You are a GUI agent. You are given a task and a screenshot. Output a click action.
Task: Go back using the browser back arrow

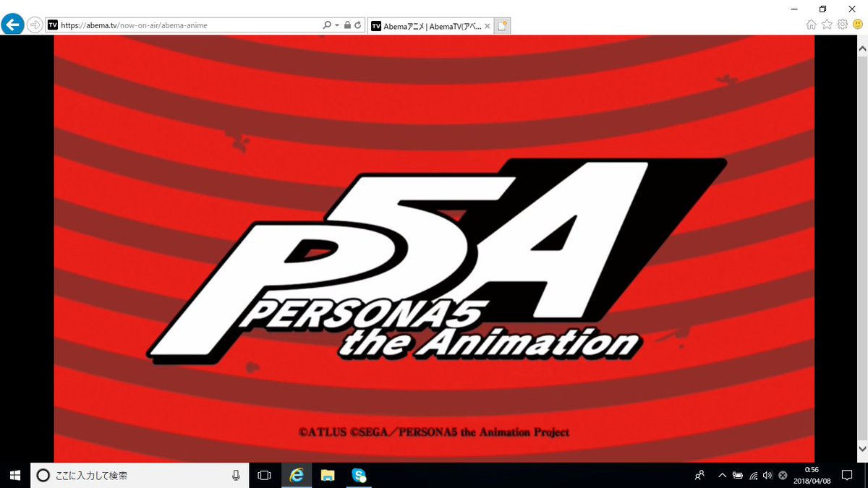[12, 25]
